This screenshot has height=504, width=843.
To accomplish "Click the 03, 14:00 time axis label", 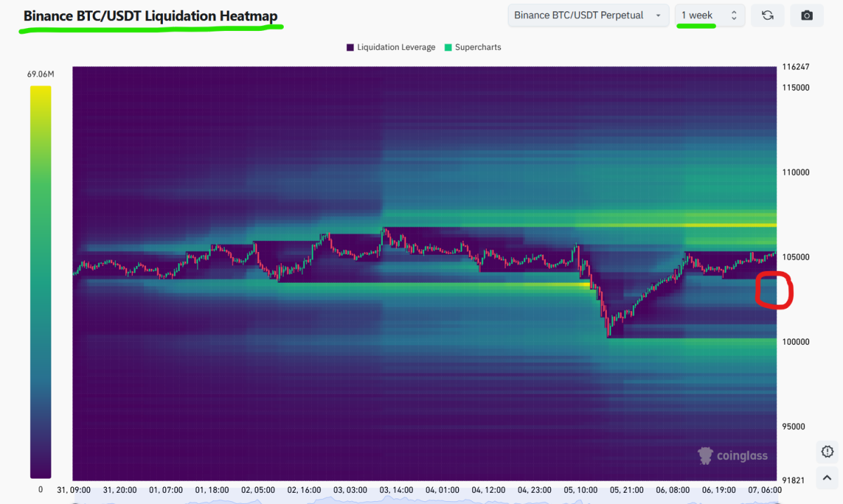I will (396, 490).
